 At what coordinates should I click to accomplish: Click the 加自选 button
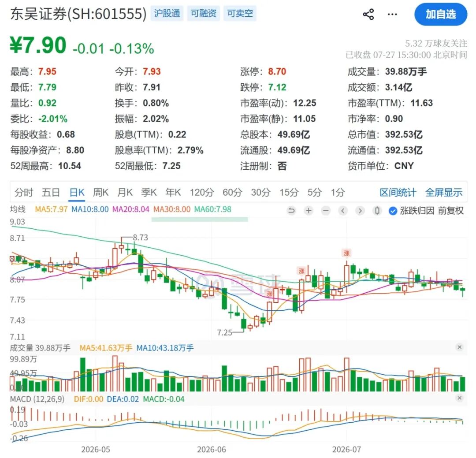(441, 14)
